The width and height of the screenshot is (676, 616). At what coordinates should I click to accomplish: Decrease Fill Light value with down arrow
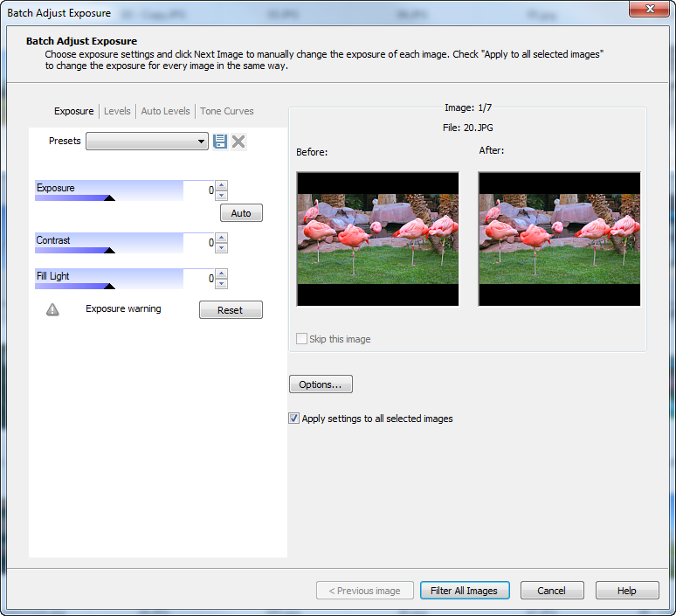click(x=222, y=283)
